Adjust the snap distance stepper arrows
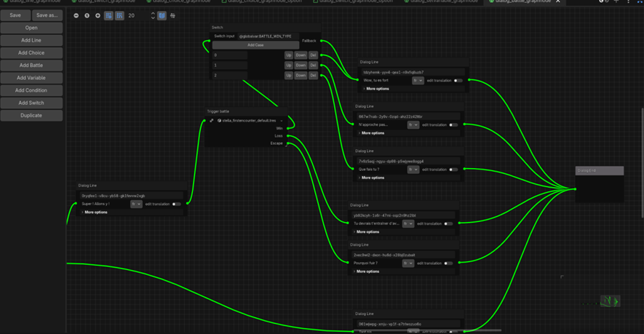 (153, 15)
